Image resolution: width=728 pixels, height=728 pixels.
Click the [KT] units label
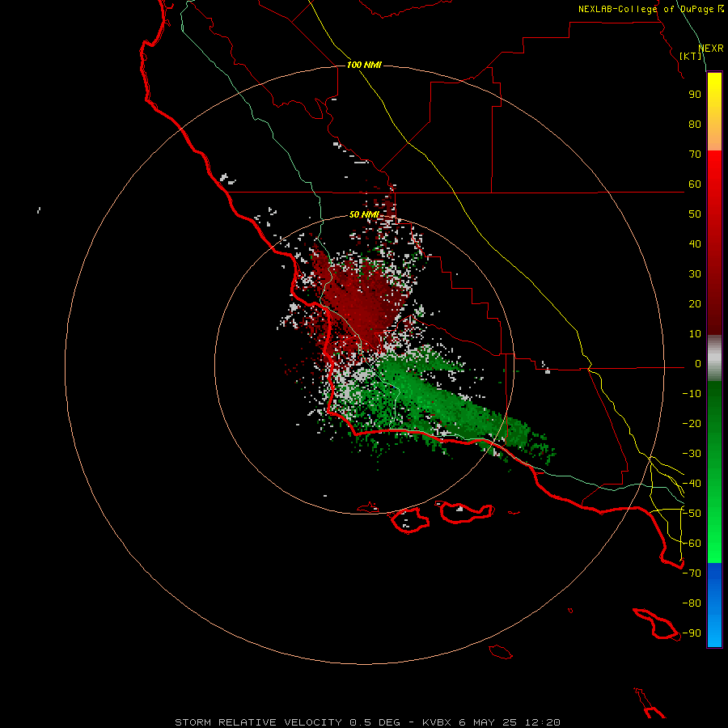pos(691,56)
